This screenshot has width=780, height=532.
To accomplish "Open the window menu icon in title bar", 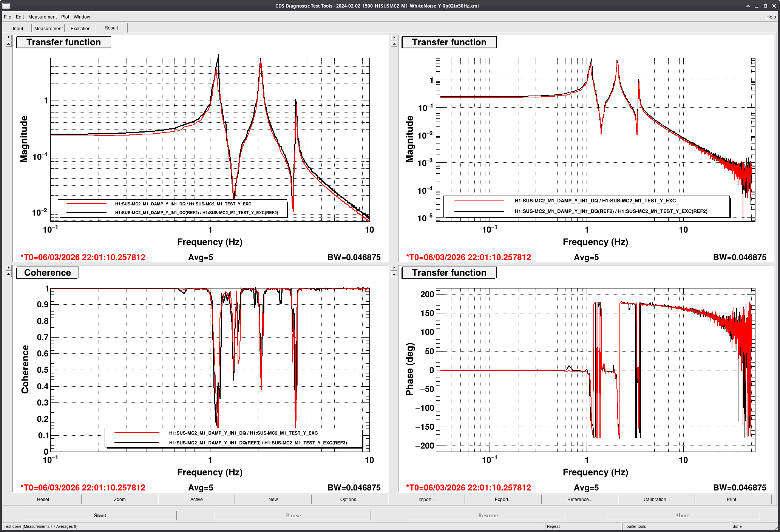I will point(6,6).
